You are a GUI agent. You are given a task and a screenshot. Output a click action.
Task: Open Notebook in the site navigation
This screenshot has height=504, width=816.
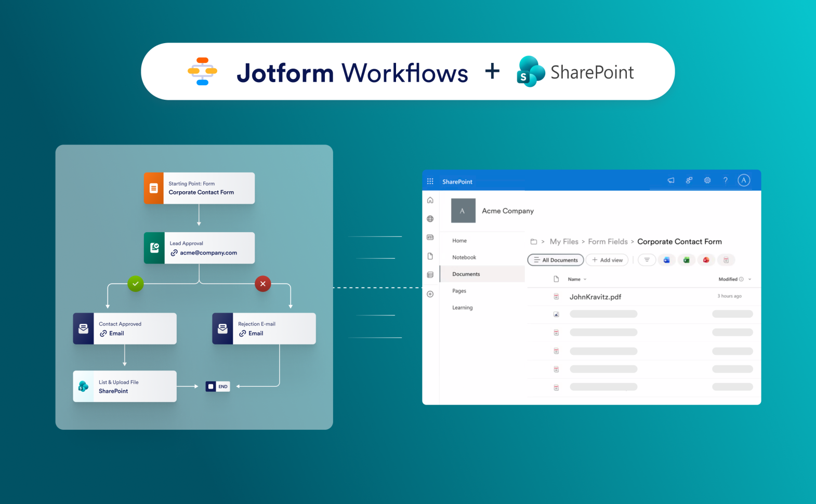pyautogui.click(x=464, y=257)
